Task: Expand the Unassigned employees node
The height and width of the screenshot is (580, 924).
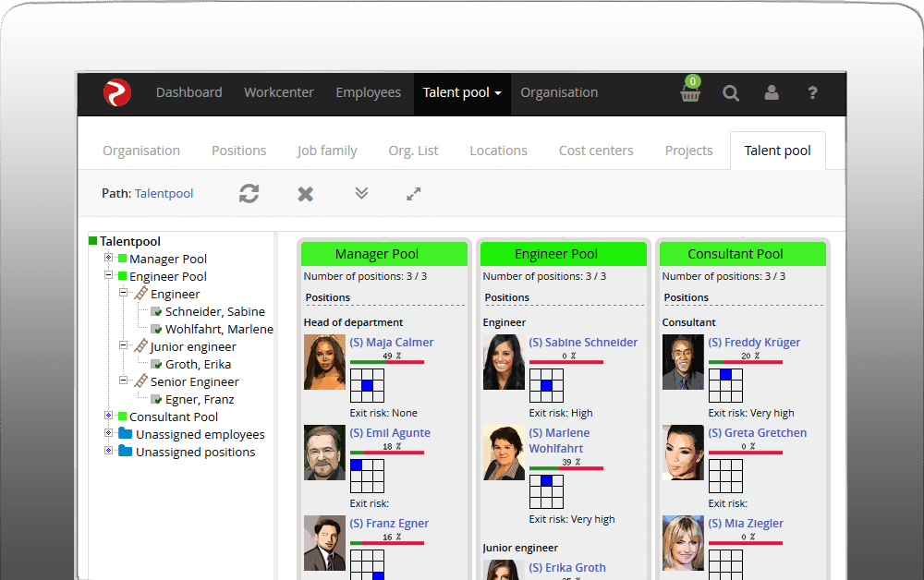Action: 108,433
